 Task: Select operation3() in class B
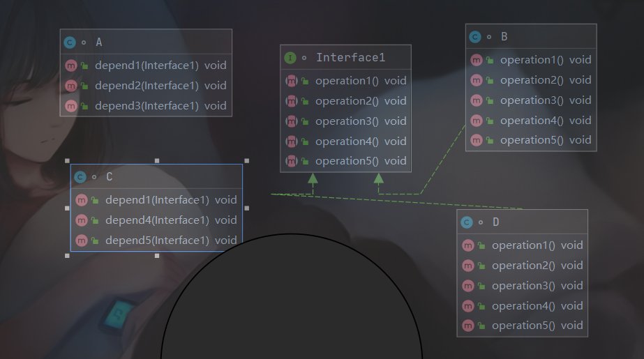(531, 100)
